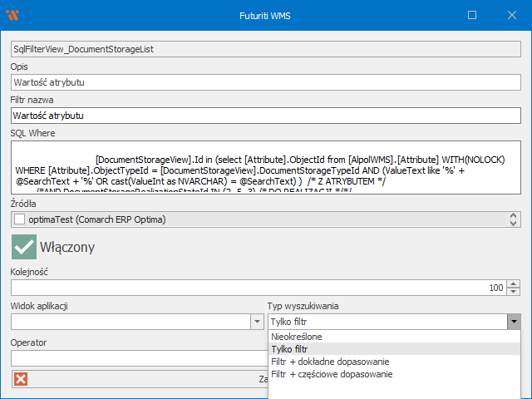The width and height of the screenshot is (532, 399).
Task: Check the optimaTest (Comarch ERP Optima) checkbox
Action: click(x=20, y=219)
